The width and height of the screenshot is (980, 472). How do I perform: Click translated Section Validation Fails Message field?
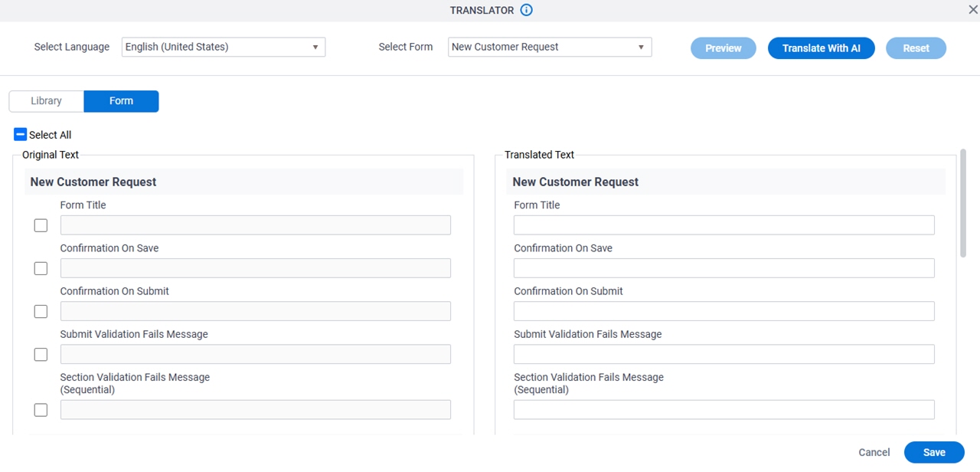(x=724, y=410)
